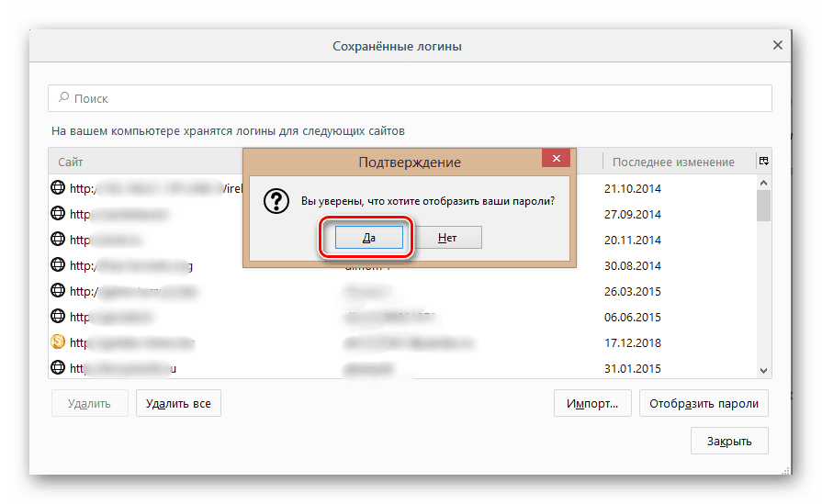Select the row dated 26.03.2015
The image size is (822, 504).
point(402,291)
